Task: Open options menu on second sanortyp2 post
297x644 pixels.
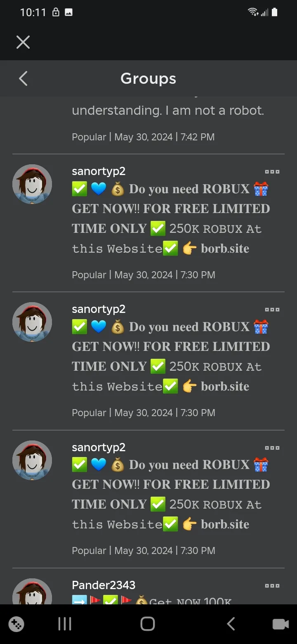Action: tap(272, 310)
